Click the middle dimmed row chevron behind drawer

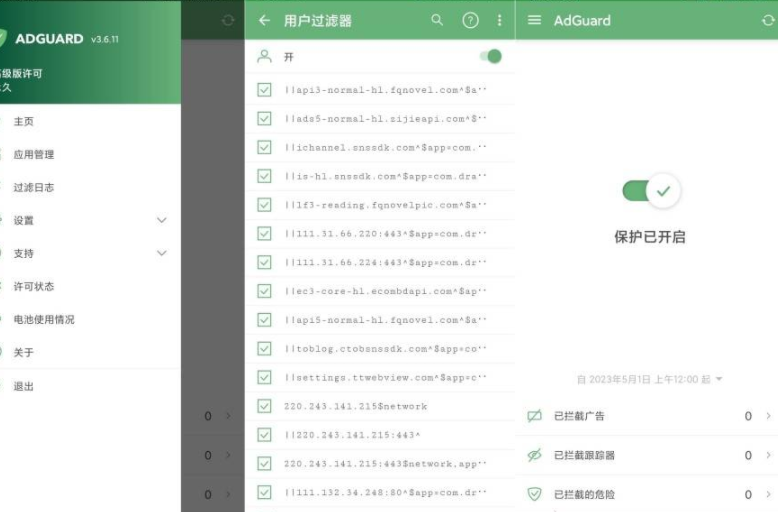[x=228, y=455]
